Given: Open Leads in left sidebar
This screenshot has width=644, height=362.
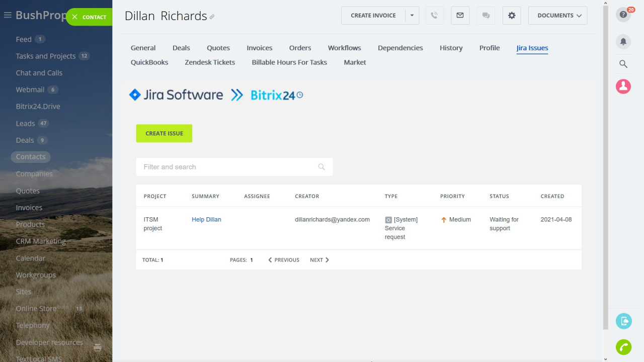Looking at the screenshot, I should tap(25, 123).
